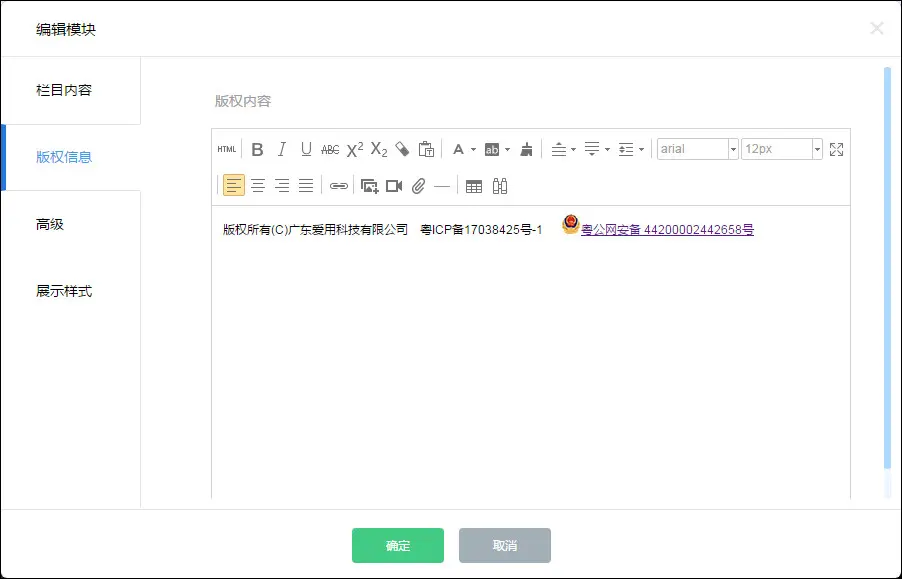The image size is (902, 579).
Task: Insert an image into the editor
Action: [x=369, y=185]
